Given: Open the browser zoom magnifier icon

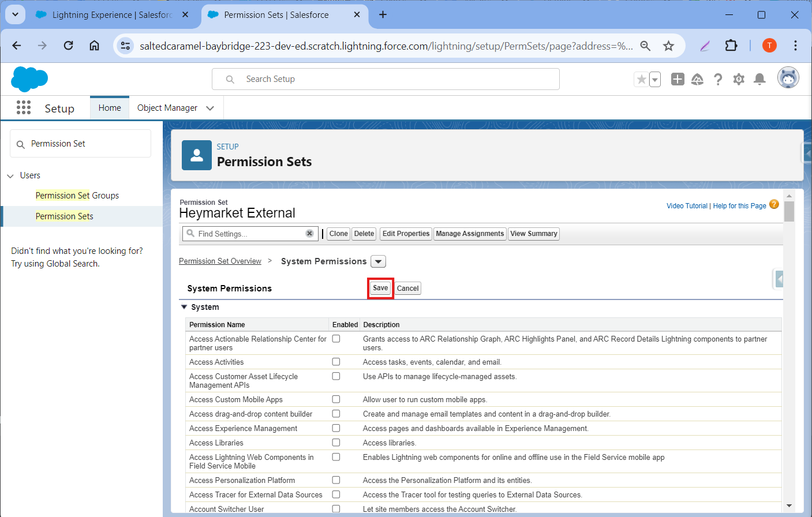Looking at the screenshot, I should pos(645,46).
